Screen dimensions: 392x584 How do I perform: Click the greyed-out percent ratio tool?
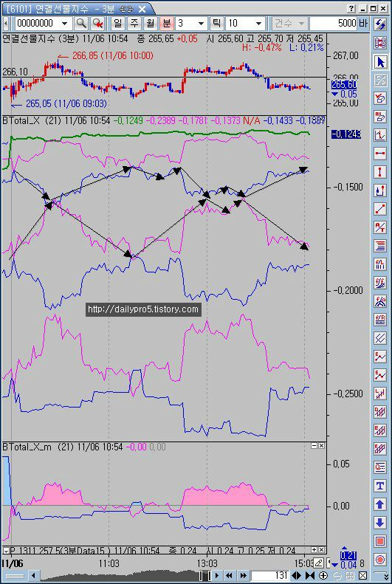coord(380,80)
